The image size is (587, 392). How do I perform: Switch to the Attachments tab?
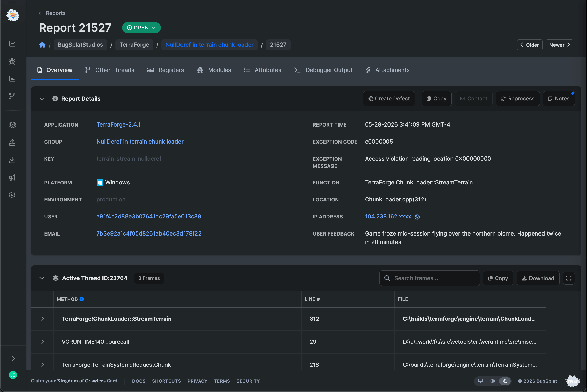click(387, 70)
